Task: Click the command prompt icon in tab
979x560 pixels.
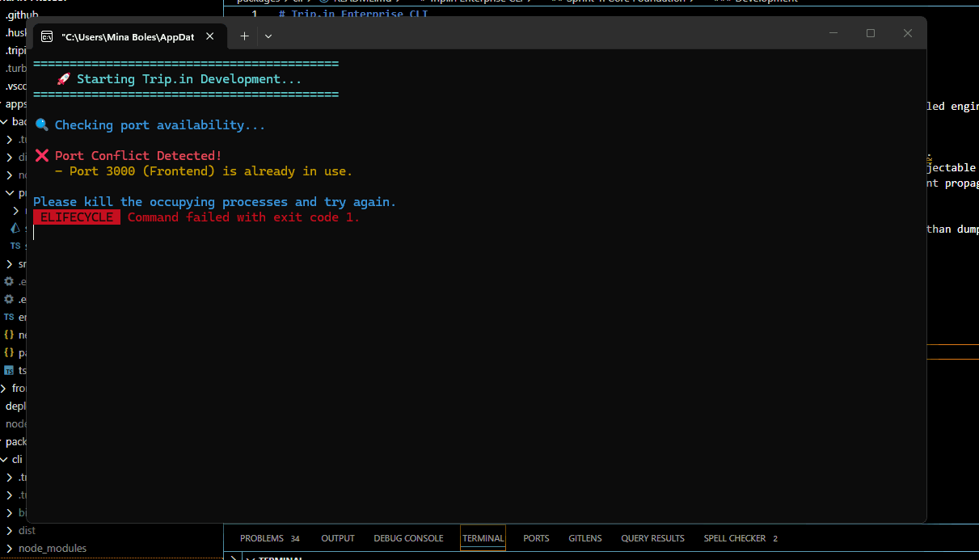Action: coord(48,36)
